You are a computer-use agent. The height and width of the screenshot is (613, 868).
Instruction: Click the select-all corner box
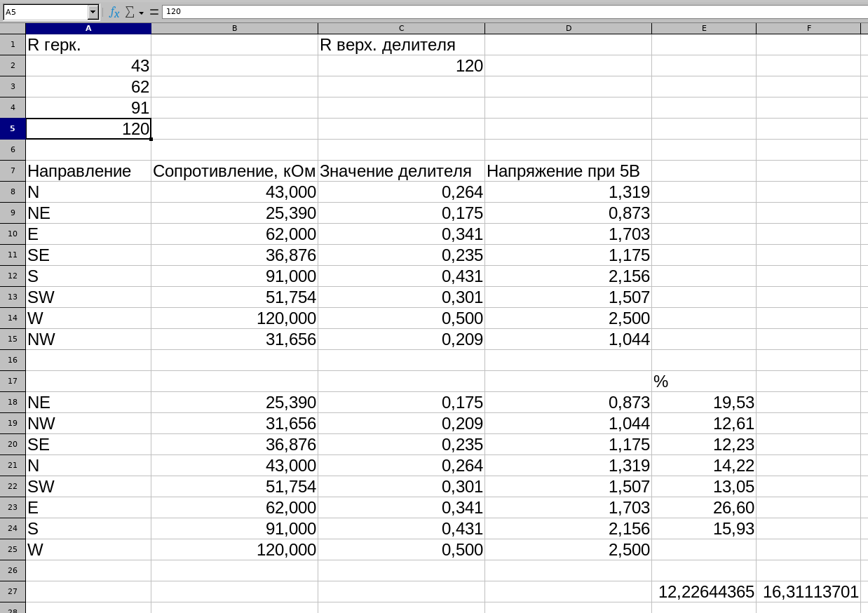13,28
